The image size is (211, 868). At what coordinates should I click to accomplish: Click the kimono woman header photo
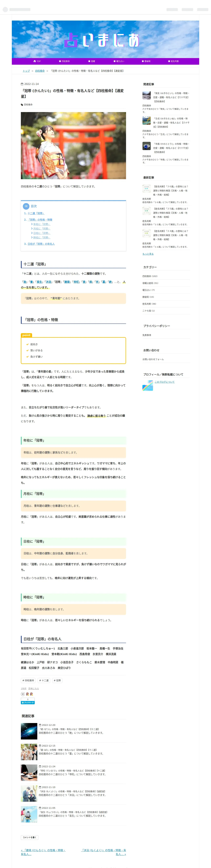click(73, 146)
